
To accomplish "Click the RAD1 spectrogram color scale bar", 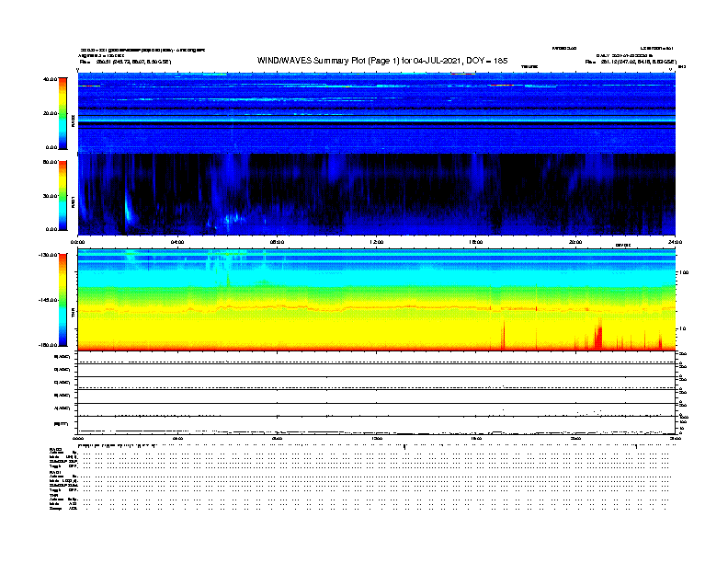I will [x=63, y=195].
